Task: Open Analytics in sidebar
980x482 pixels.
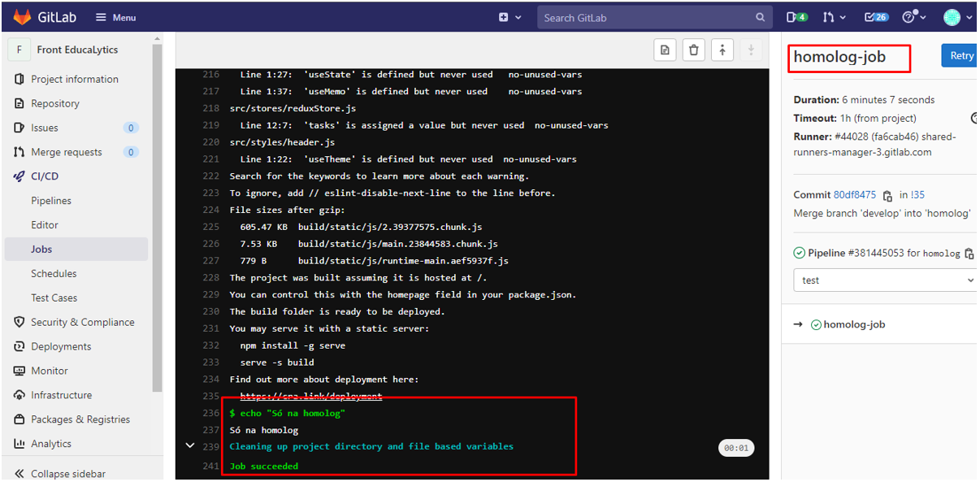Action: 51,444
